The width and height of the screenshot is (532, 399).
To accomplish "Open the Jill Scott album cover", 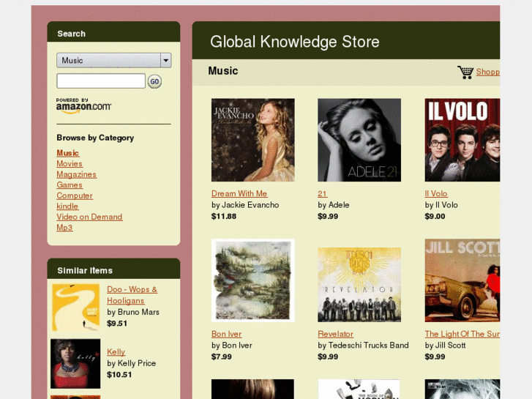I will (x=462, y=280).
